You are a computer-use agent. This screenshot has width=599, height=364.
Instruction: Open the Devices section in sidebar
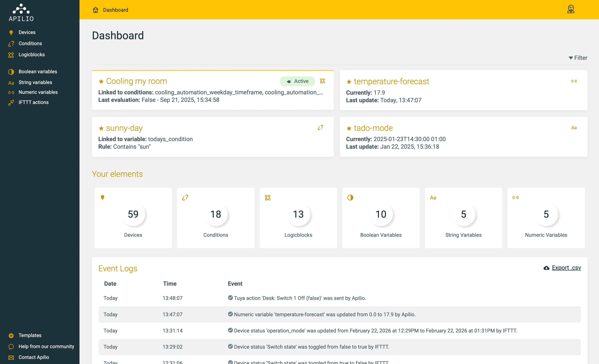27,32
